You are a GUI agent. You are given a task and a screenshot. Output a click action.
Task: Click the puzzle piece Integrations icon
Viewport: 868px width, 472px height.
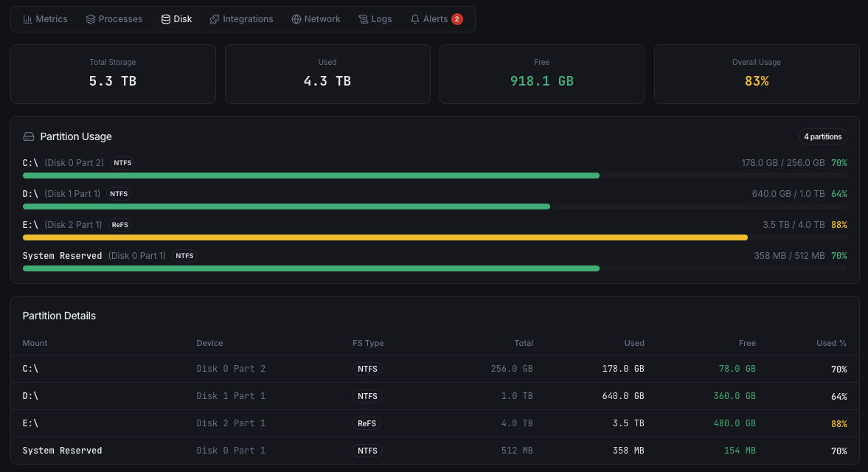click(214, 19)
